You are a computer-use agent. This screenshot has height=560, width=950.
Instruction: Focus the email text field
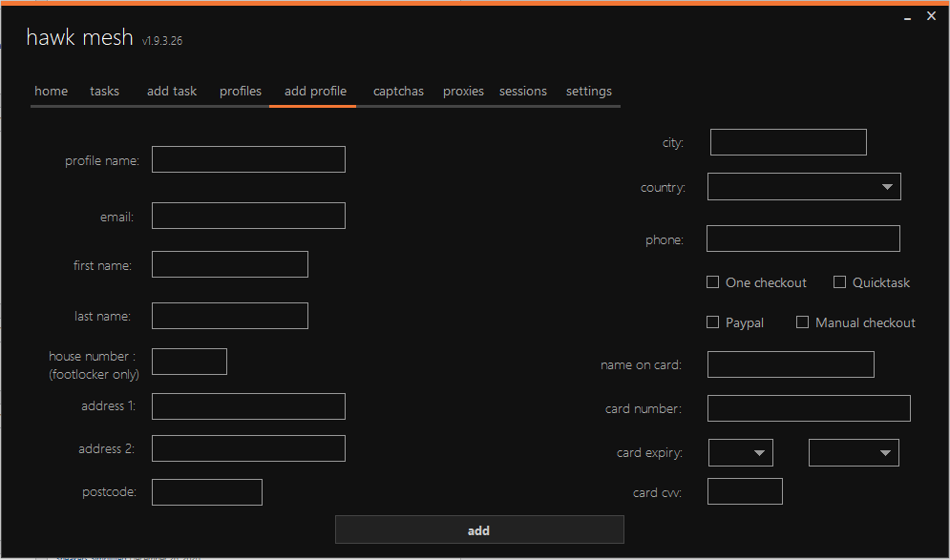(x=248, y=216)
